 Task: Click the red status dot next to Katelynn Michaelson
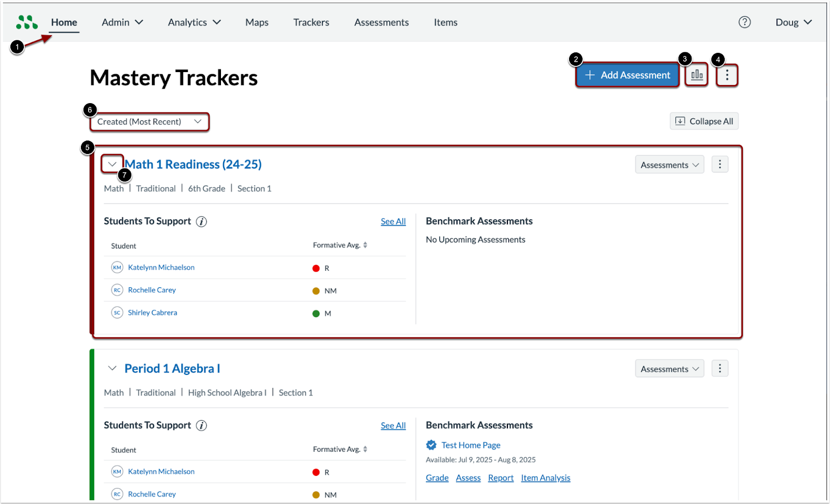pyautogui.click(x=316, y=268)
